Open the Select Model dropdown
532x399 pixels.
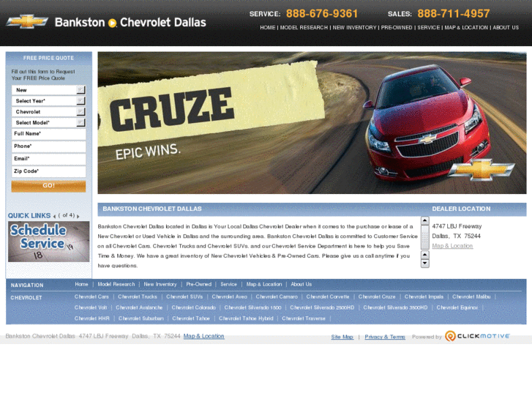click(48, 122)
